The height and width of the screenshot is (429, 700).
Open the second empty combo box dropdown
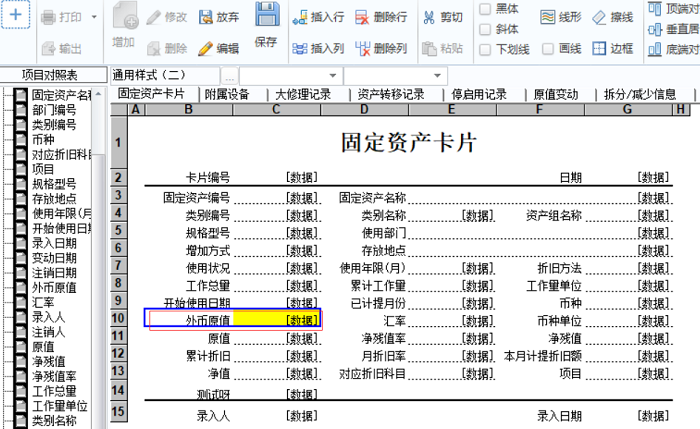tap(438, 76)
